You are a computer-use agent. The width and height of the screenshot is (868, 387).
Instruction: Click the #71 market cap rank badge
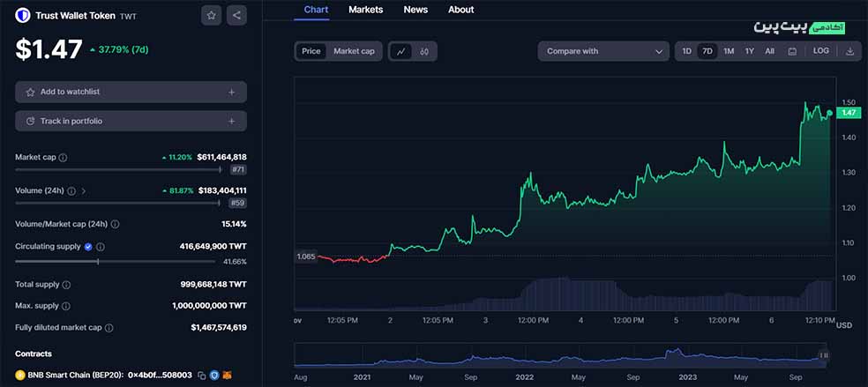(238, 170)
